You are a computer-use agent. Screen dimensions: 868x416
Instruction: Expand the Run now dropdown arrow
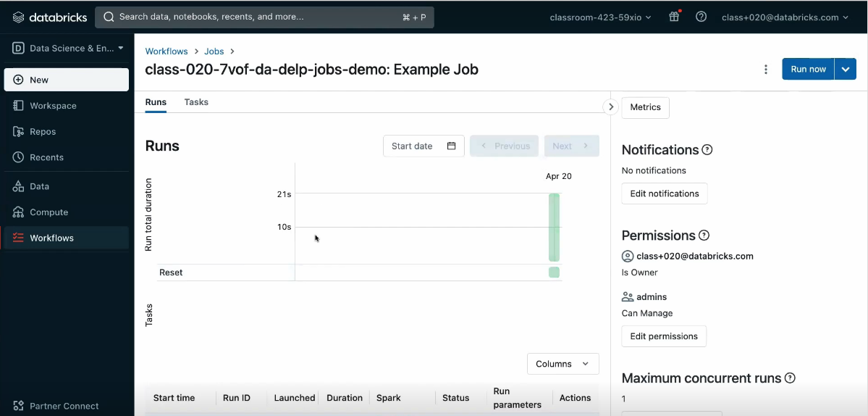(846, 70)
